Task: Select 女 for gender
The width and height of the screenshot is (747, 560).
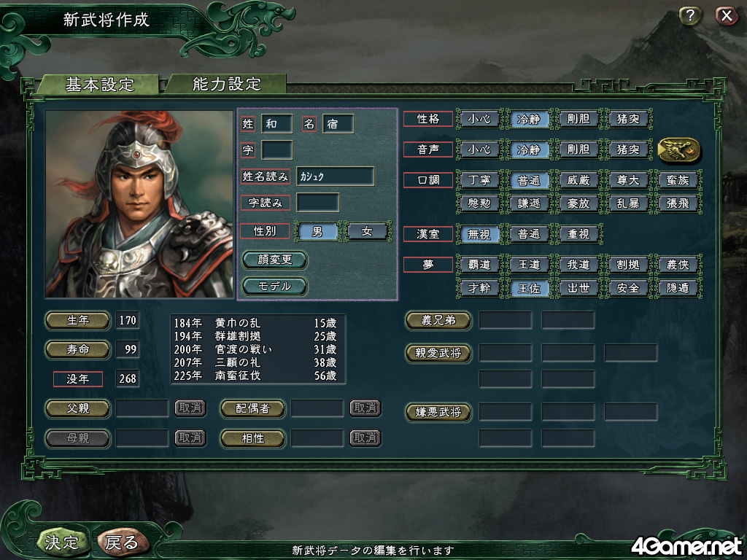Action: pyautogui.click(x=367, y=231)
